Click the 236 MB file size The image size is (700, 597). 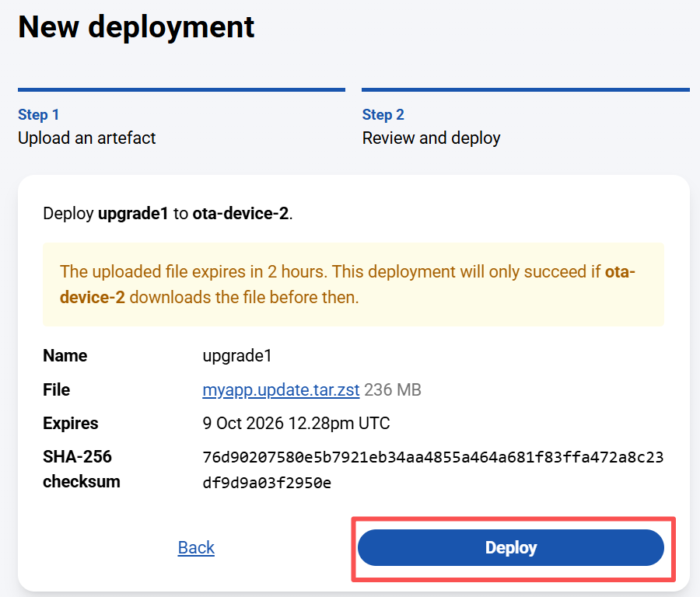point(393,389)
